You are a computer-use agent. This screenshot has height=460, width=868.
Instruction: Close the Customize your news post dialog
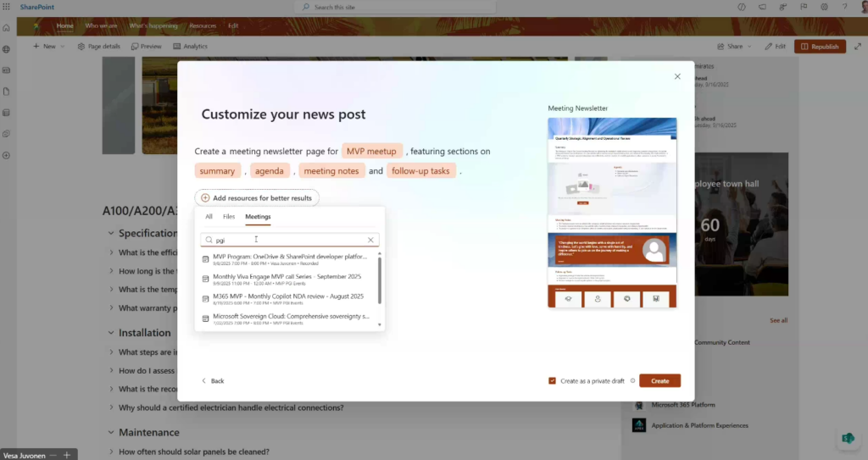tap(677, 76)
